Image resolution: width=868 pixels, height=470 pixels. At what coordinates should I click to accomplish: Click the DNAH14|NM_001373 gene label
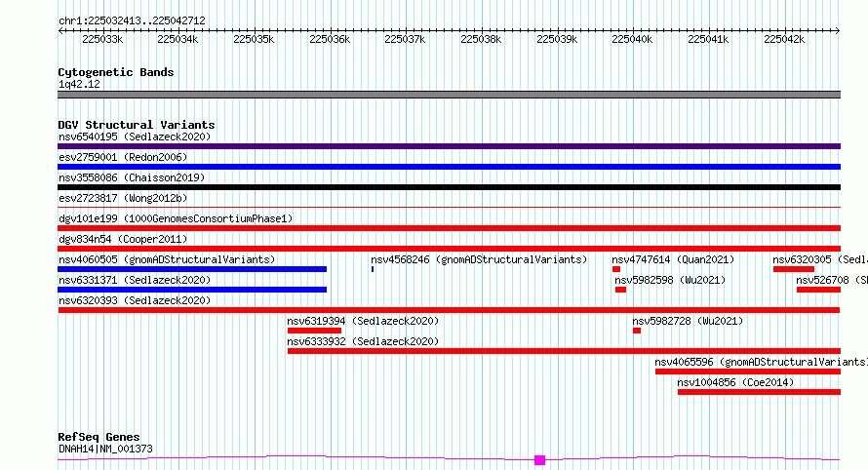point(105,449)
